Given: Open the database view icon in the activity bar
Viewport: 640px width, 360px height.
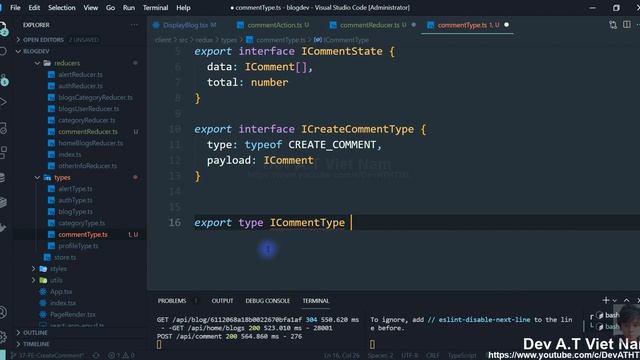Looking at the screenshot, I should [2, 177].
